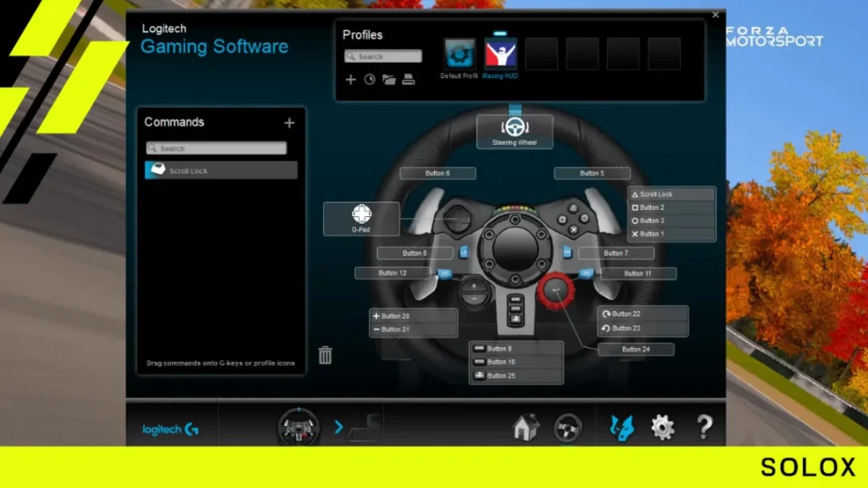The height and width of the screenshot is (488, 868).
Task: Click the print profile icon
Action: click(x=409, y=80)
